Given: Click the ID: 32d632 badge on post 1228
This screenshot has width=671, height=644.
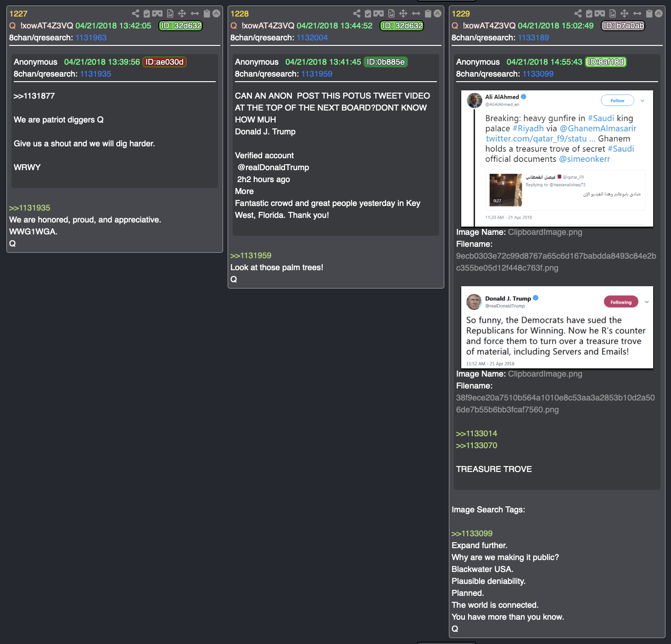Looking at the screenshot, I should 402,26.
